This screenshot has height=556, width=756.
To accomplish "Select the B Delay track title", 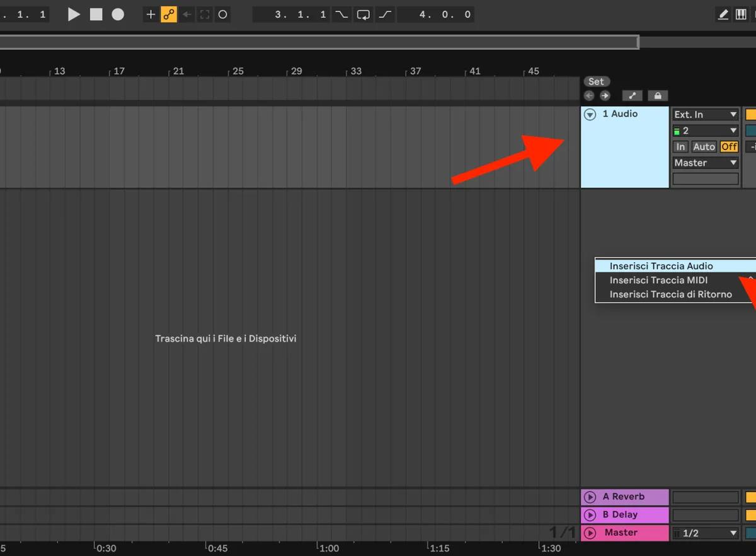I will point(620,514).
